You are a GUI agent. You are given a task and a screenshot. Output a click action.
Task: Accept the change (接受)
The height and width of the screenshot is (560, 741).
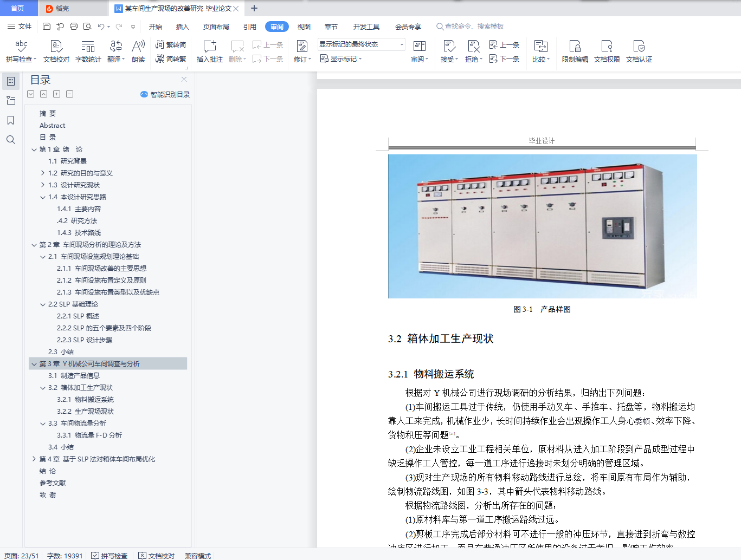pyautogui.click(x=449, y=51)
